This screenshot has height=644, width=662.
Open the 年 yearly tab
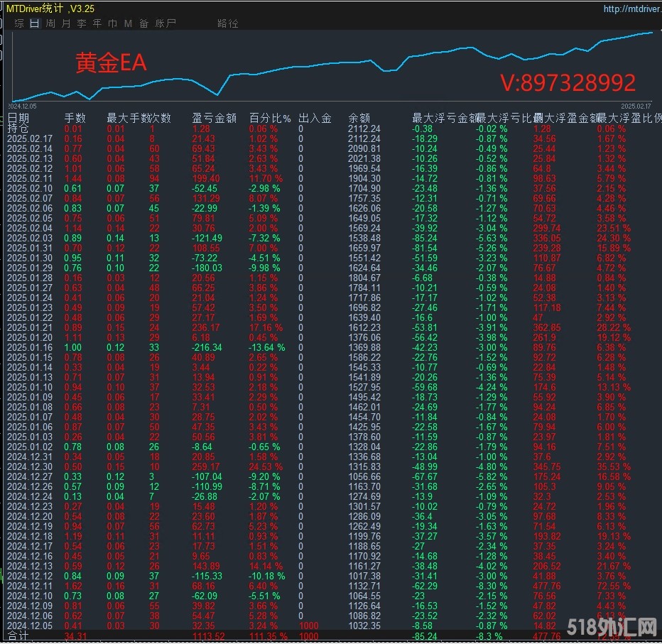click(97, 23)
